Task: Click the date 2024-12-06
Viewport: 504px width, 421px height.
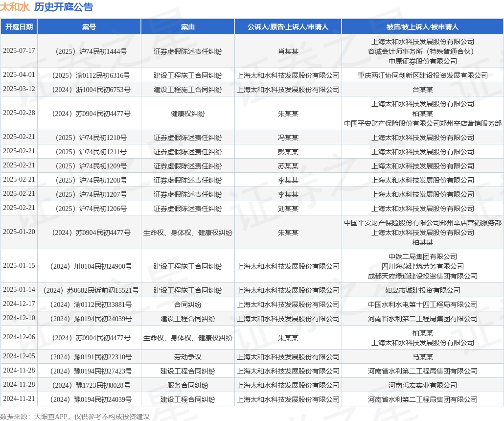Action: point(19,337)
